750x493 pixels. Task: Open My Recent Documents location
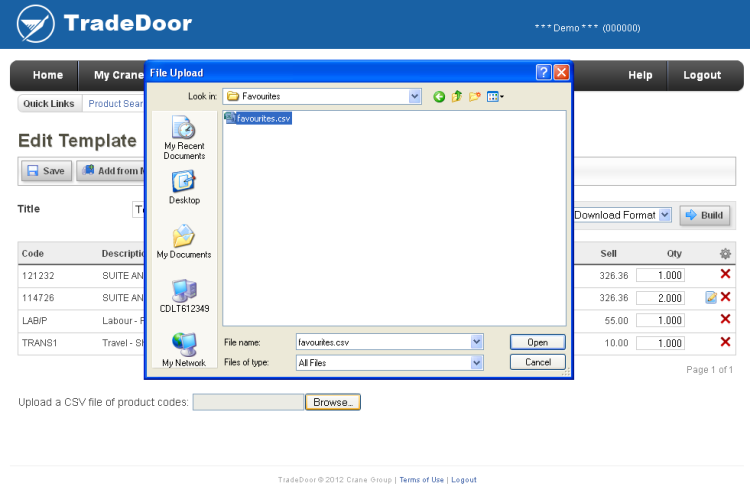click(184, 138)
